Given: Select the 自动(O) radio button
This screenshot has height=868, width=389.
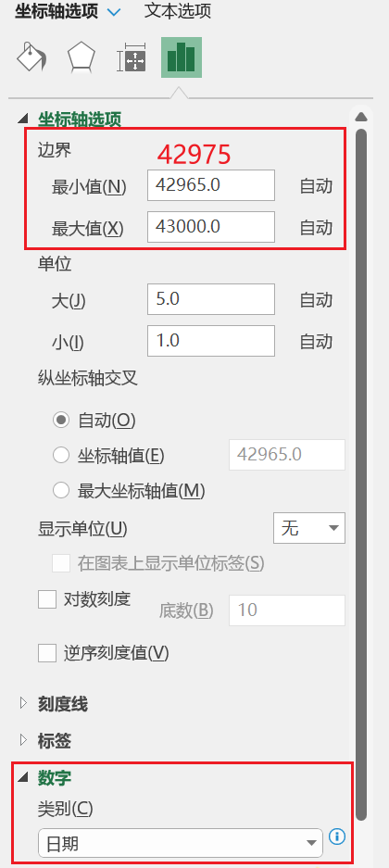Looking at the screenshot, I should (61, 421).
